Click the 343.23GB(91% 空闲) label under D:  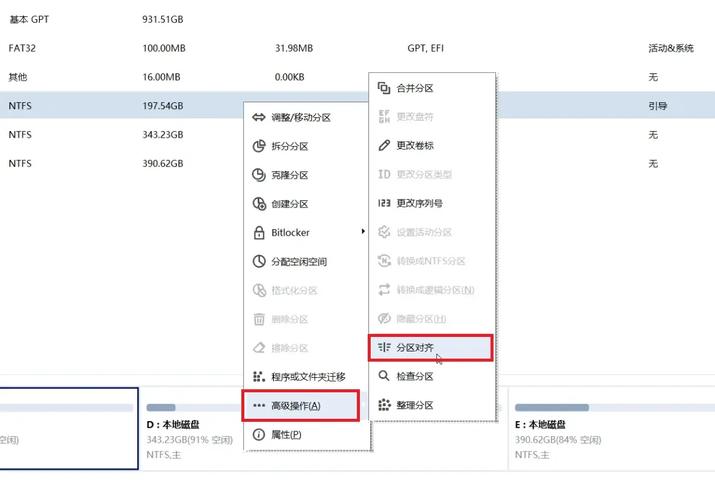tap(190, 440)
